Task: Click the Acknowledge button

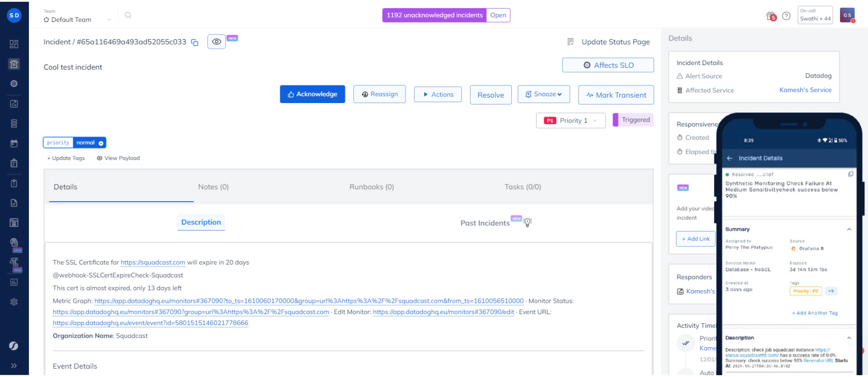Action: [x=312, y=94]
